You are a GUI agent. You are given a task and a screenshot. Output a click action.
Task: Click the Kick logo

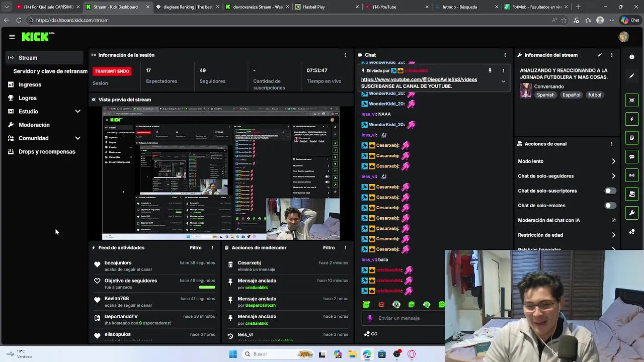pyautogui.click(x=37, y=37)
